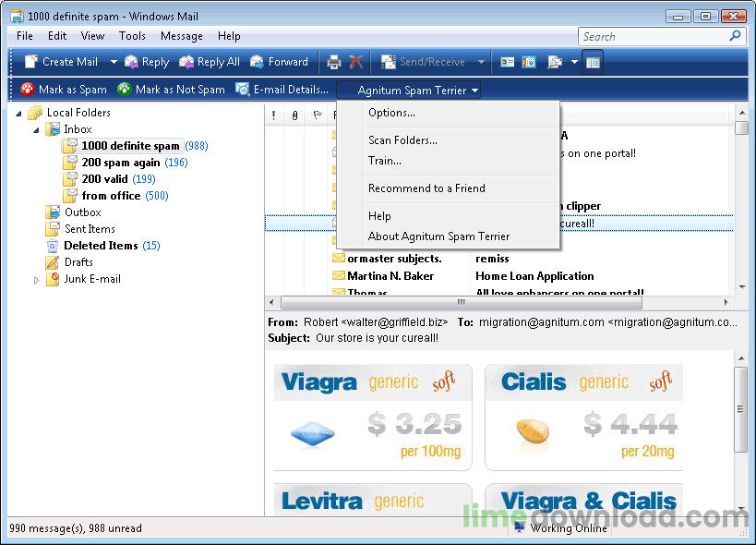Expand the Junk E-mail folder
This screenshot has height=545, width=756.
click(36, 280)
